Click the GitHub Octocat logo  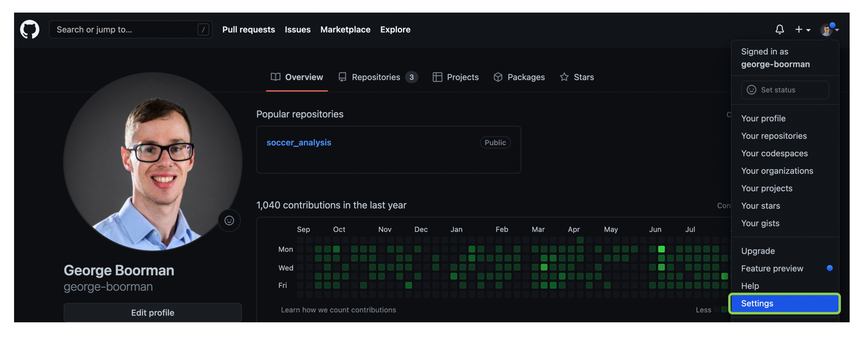click(x=30, y=29)
